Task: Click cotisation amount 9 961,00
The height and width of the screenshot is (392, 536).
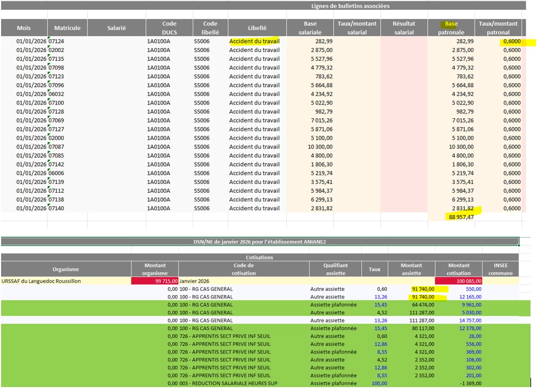Action: [472, 305]
